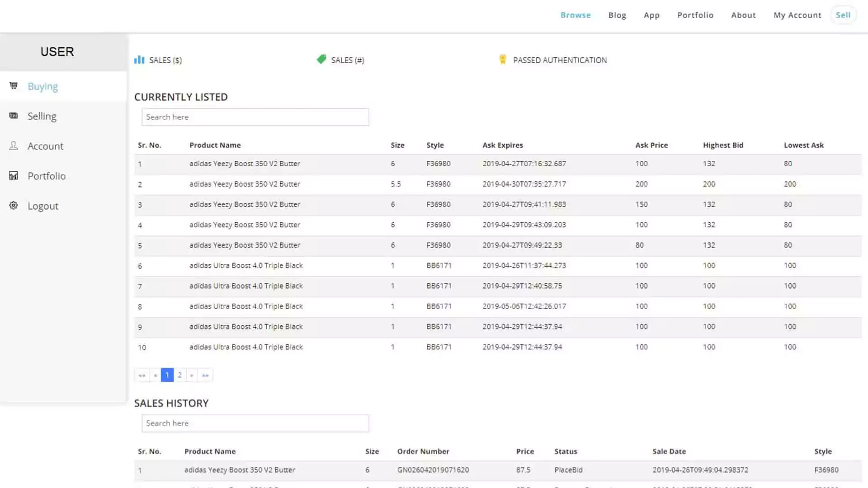Jump to last page of listings
Image resolution: width=868 pixels, height=488 pixels.
tap(205, 375)
